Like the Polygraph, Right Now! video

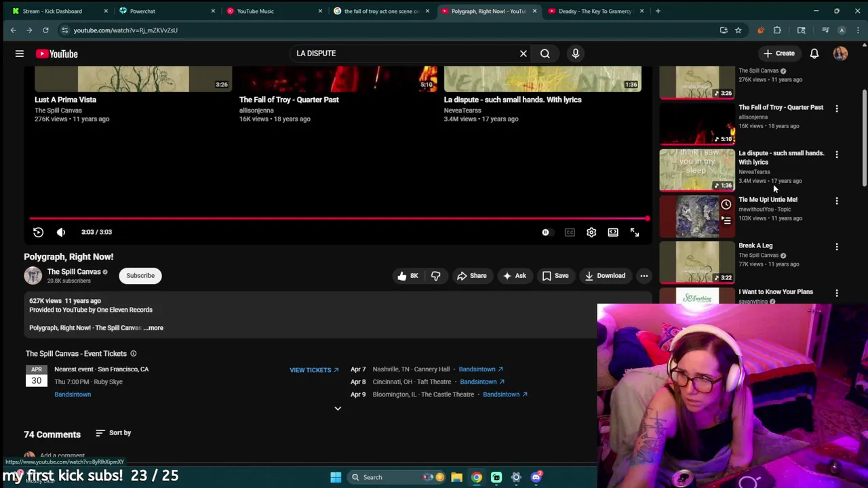(408, 276)
